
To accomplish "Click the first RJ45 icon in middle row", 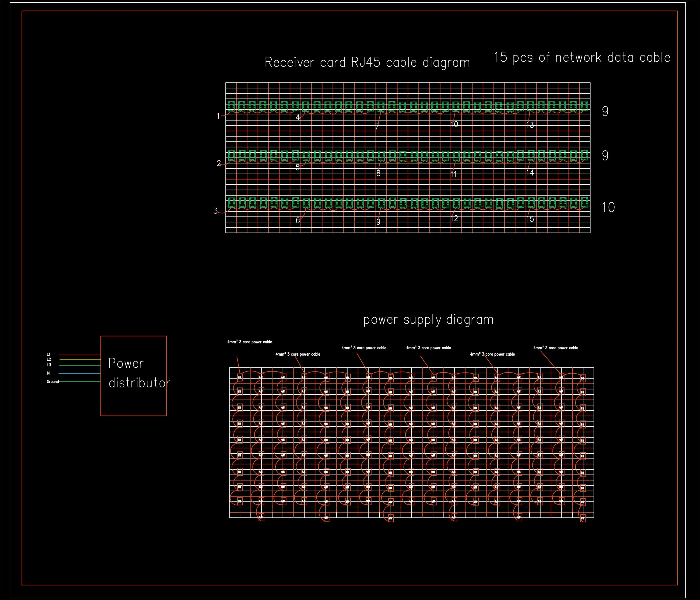I will [231, 155].
